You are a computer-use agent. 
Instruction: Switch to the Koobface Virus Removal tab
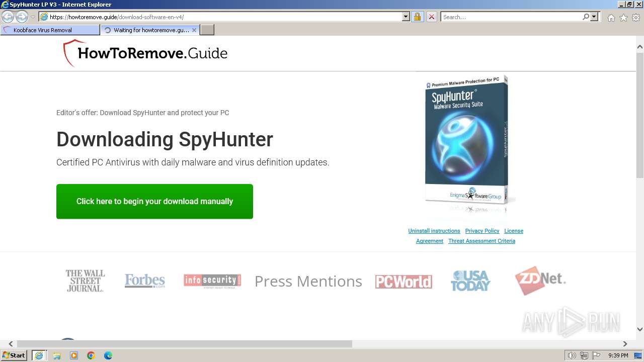(x=50, y=30)
